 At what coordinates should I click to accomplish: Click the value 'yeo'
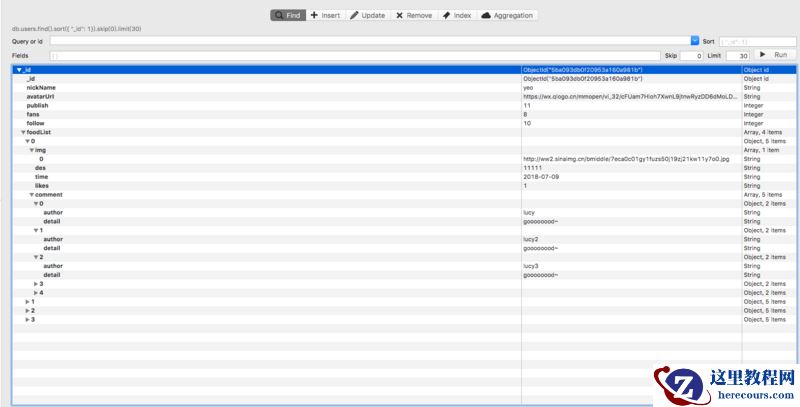click(x=528, y=88)
